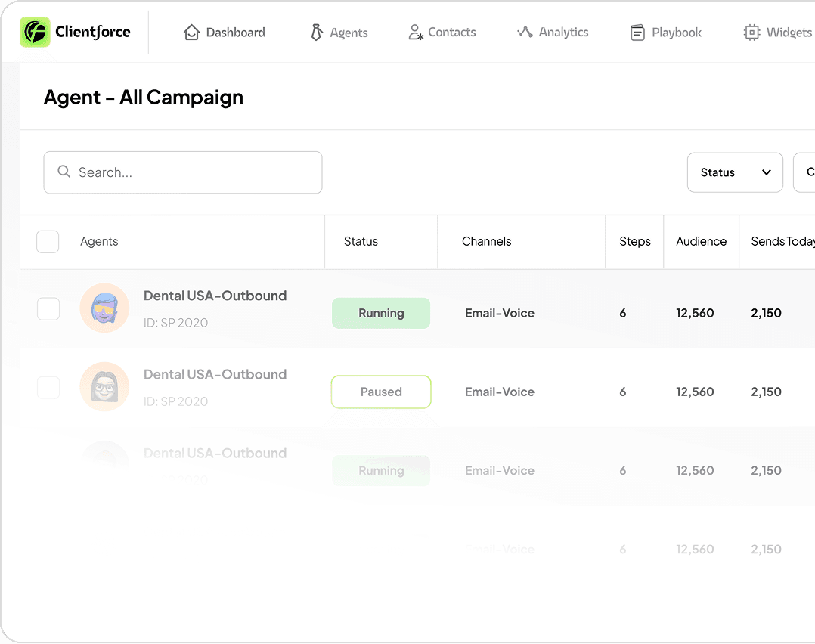Click the Widgets grid icon
Viewport: 815px width, 644px height.
click(x=751, y=32)
